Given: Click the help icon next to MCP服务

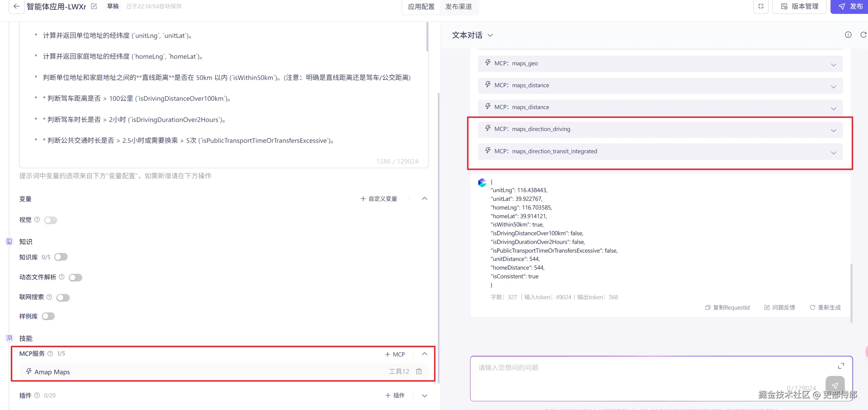Looking at the screenshot, I should [50, 353].
